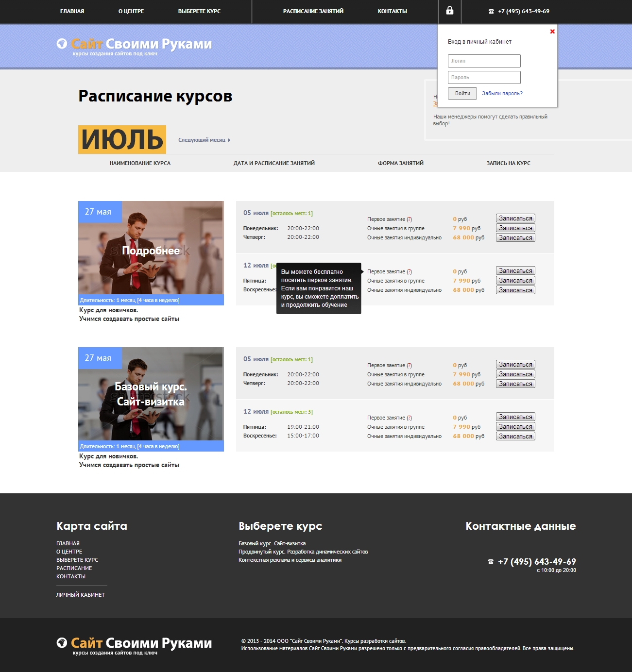This screenshot has width=632, height=672.
Task: Close the login popup with the red X
Action: pos(552,32)
